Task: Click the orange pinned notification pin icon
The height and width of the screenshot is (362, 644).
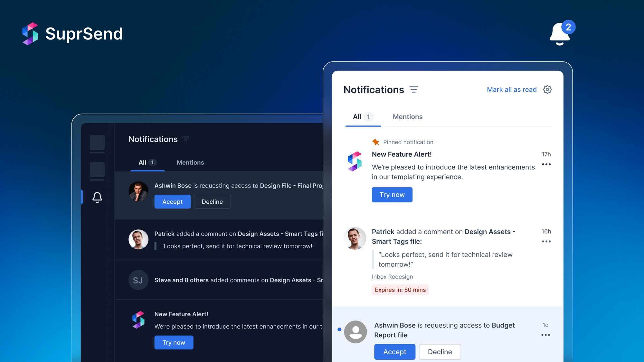Action: [375, 142]
